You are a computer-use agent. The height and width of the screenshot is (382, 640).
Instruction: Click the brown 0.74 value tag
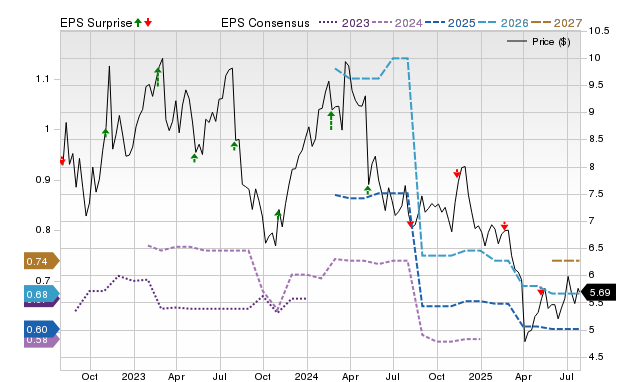coord(42,261)
